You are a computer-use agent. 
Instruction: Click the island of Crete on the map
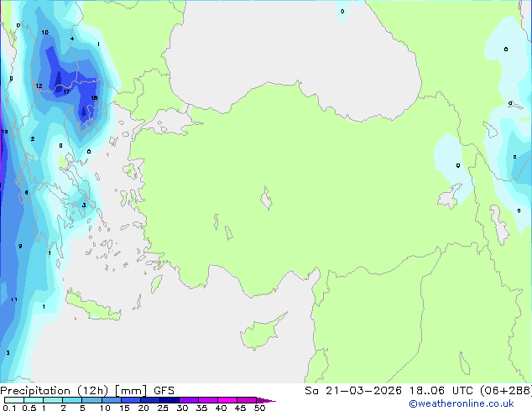[93, 307]
